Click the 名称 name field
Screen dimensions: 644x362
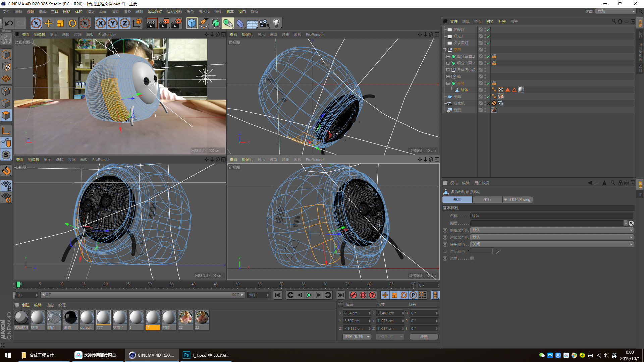(x=552, y=216)
